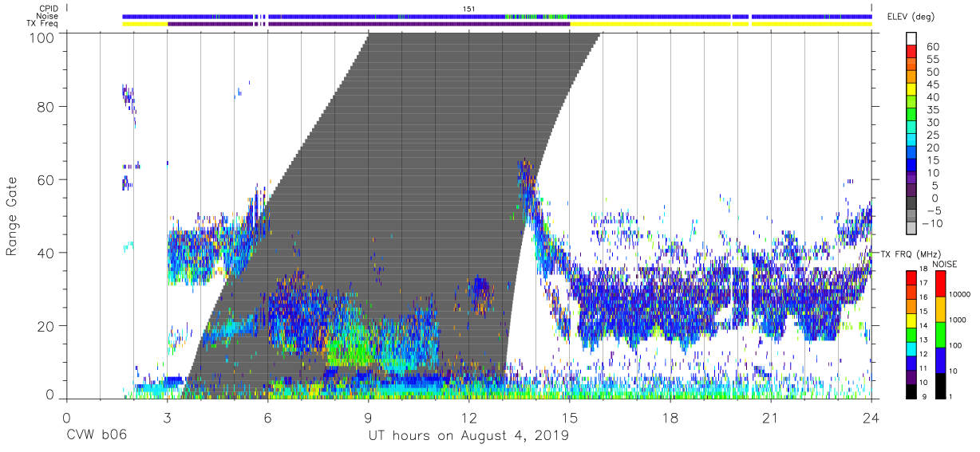Click the TX Freq row label

click(43, 24)
